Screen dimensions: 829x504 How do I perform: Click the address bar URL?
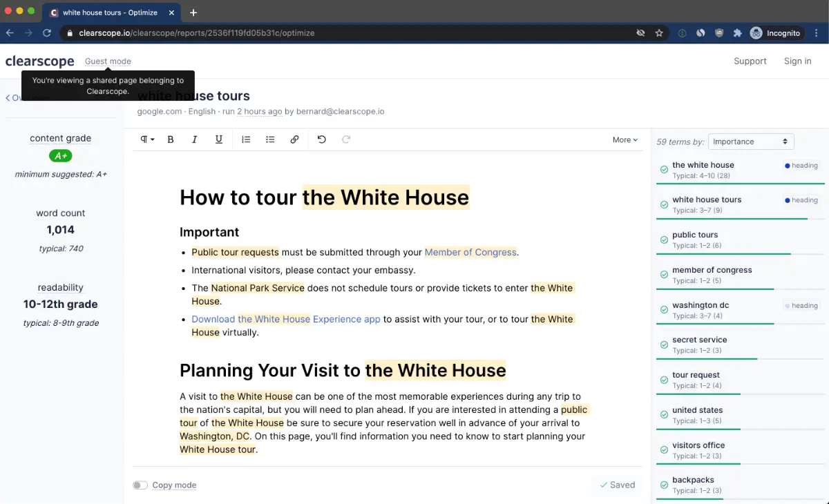point(197,32)
